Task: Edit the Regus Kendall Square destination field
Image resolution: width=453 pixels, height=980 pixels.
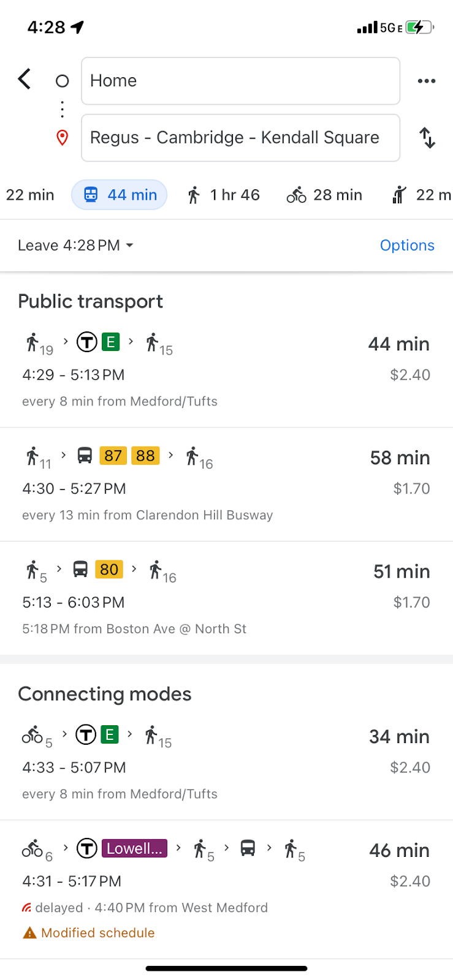Action: click(x=240, y=138)
